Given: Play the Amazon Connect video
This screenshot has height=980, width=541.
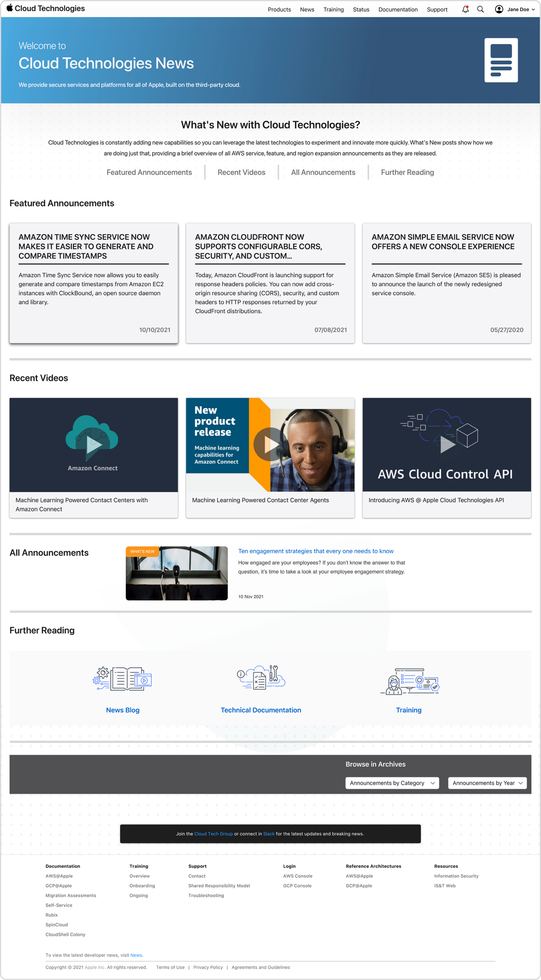Looking at the screenshot, I should pyautogui.click(x=93, y=445).
